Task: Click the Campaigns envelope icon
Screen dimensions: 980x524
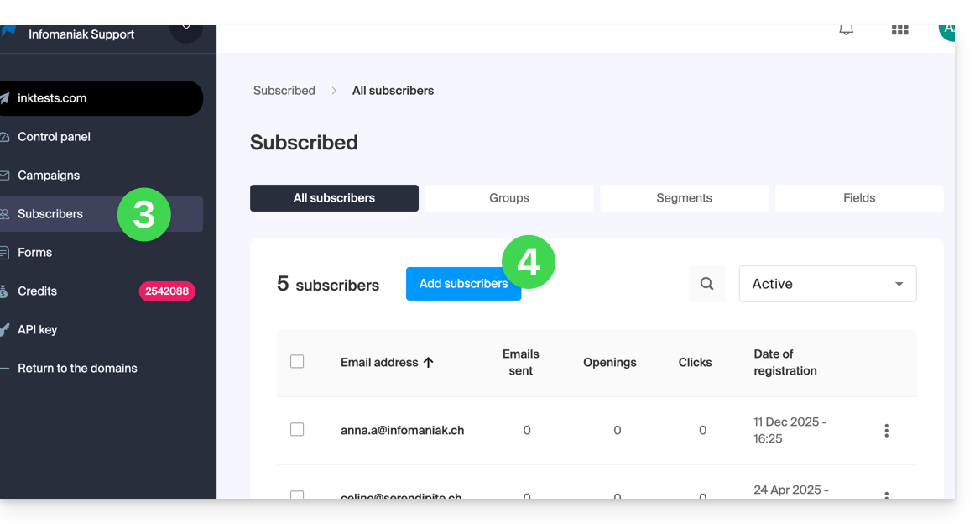Action: click(x=4, y=176)
